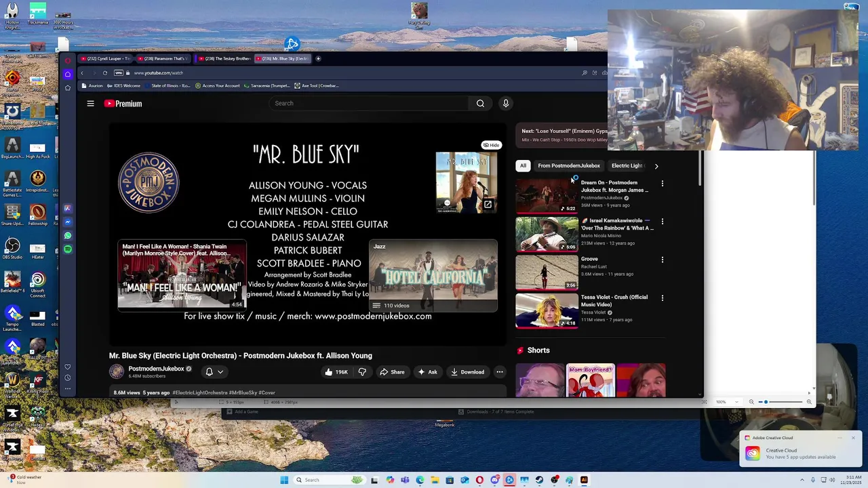Screen dimensions: 868x488
Task: Open the IDES Welcome bookmark
Action: pos(123,85)
